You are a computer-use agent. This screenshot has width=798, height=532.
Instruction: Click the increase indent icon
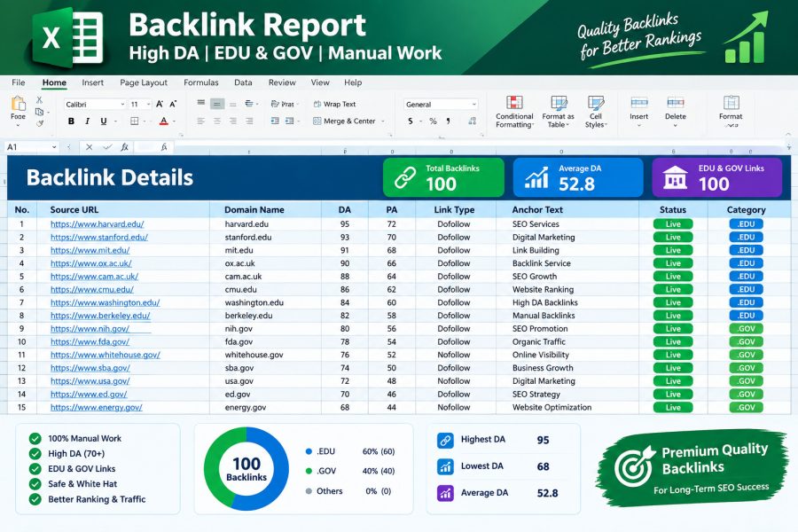[x=290, y=121]
